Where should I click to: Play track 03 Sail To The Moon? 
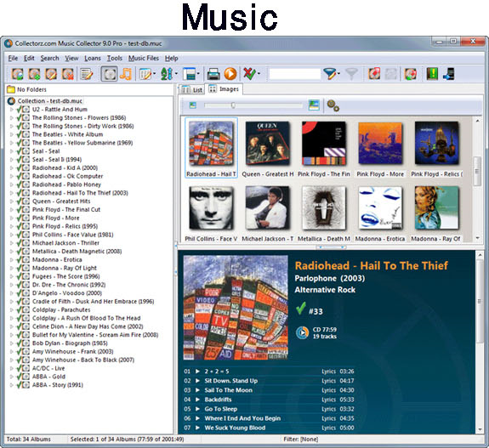(197, 390)
